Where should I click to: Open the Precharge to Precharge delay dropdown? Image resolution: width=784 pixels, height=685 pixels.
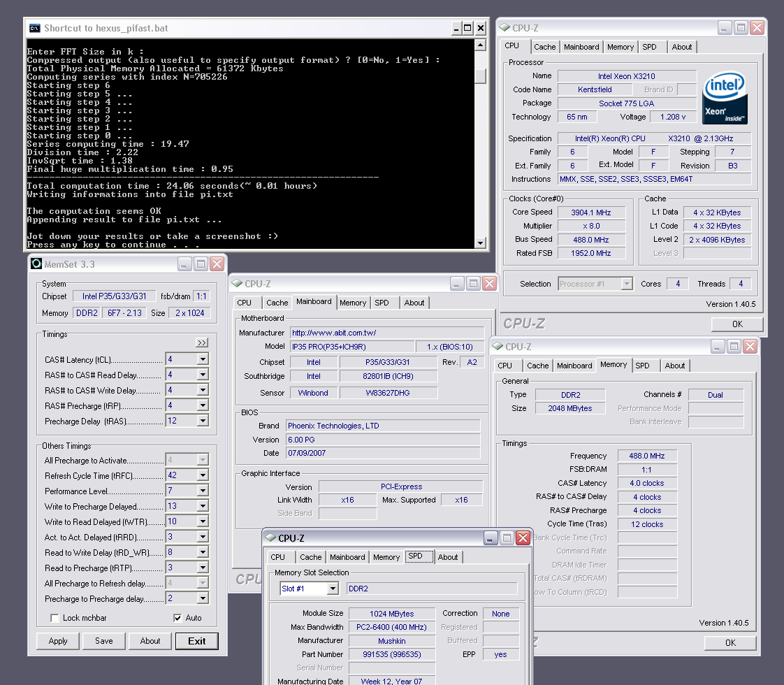(x=203, y=598)
